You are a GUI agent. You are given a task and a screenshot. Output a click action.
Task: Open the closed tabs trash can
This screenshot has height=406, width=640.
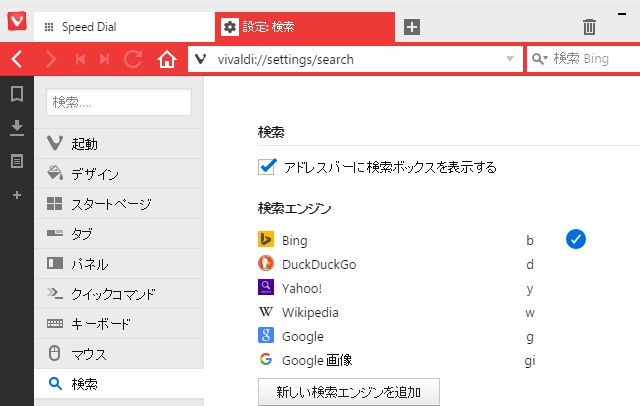pos(589,27)
